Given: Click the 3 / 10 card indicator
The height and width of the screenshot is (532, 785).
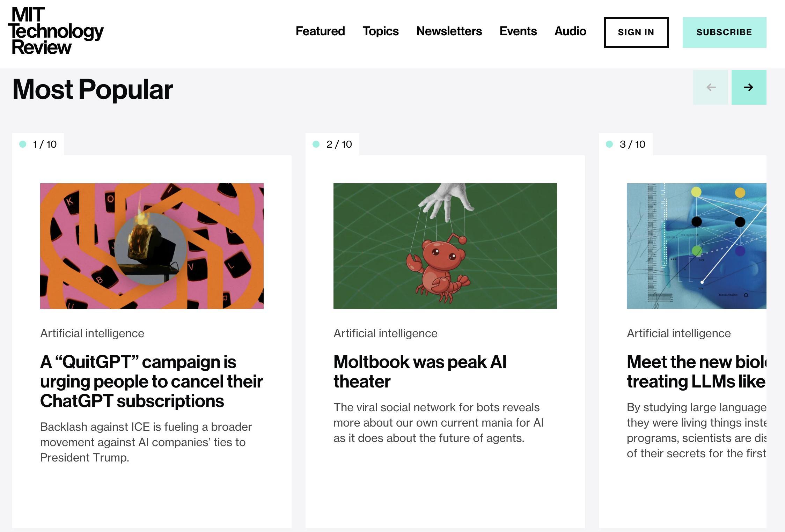Looking at the screenshot, I should [x=626, y=144].
